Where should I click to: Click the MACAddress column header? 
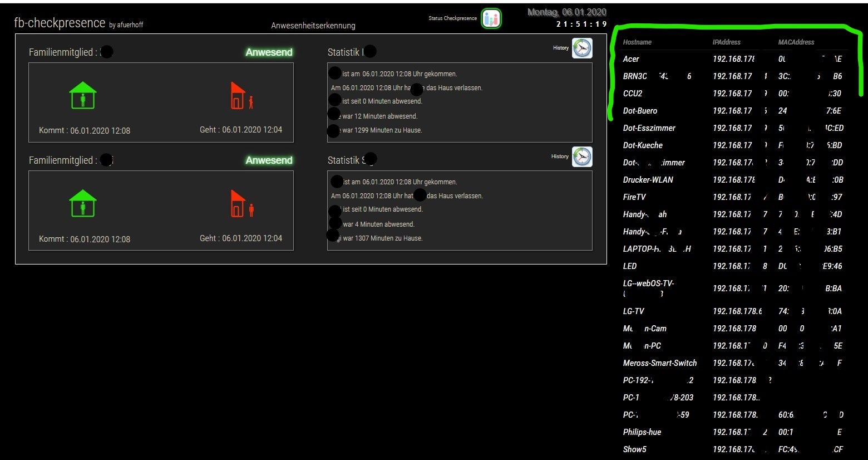click(x=796, y=42)
